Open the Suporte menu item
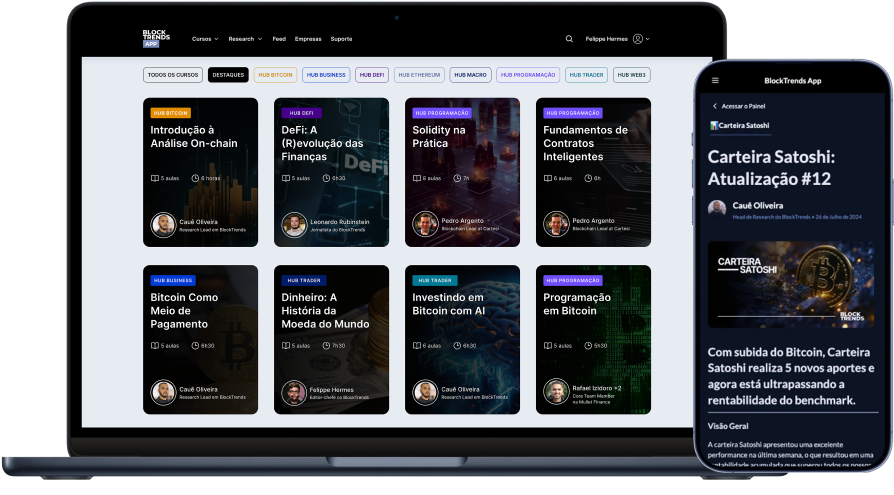Viewport: 894px width, 495px height. (342, 39)
